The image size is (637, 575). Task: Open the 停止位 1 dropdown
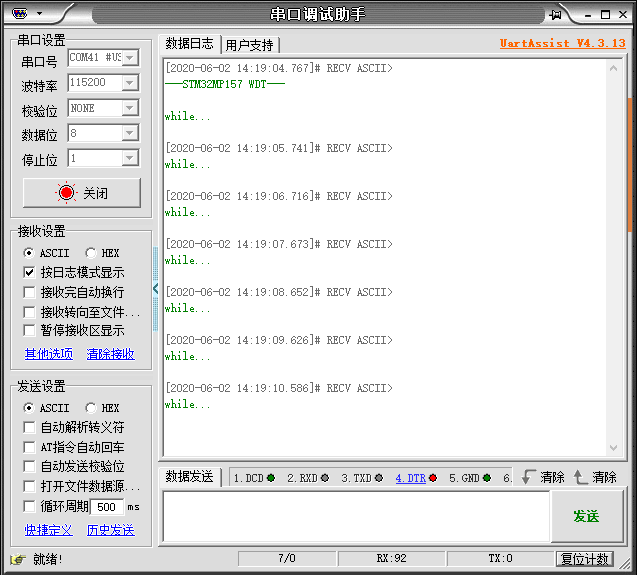point(130,158)
